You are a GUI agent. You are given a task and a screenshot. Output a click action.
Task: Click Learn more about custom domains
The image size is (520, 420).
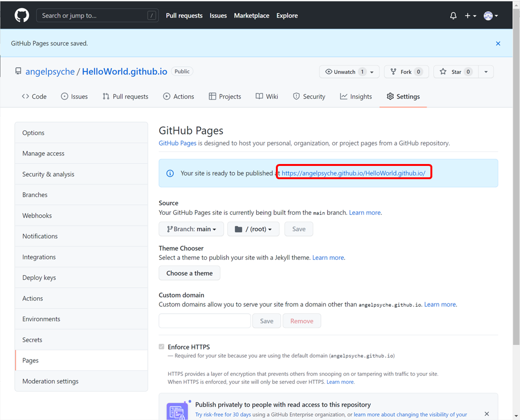point(440,304)
